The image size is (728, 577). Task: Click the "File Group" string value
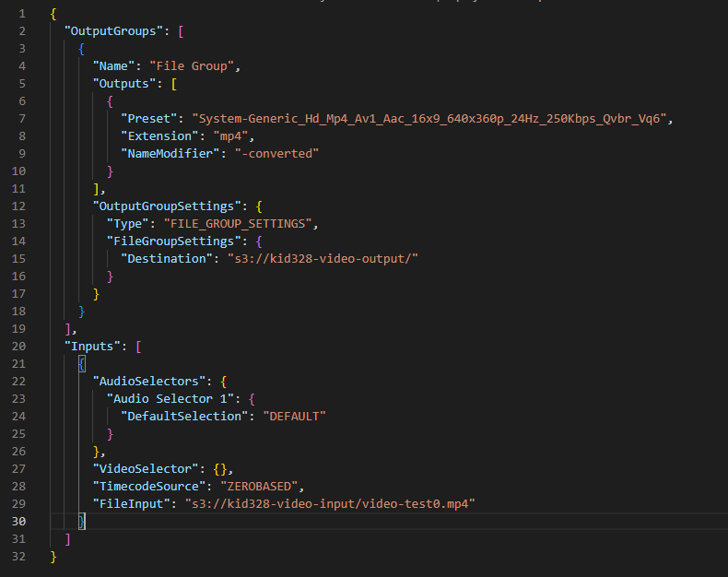(x=192, y=66)
